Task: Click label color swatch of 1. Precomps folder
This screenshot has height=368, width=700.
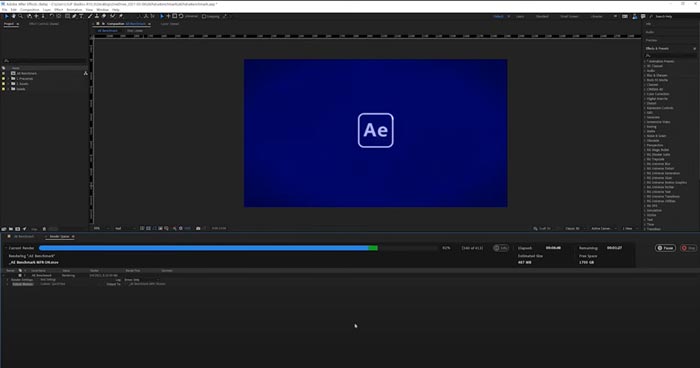Action: click(4, 79)
